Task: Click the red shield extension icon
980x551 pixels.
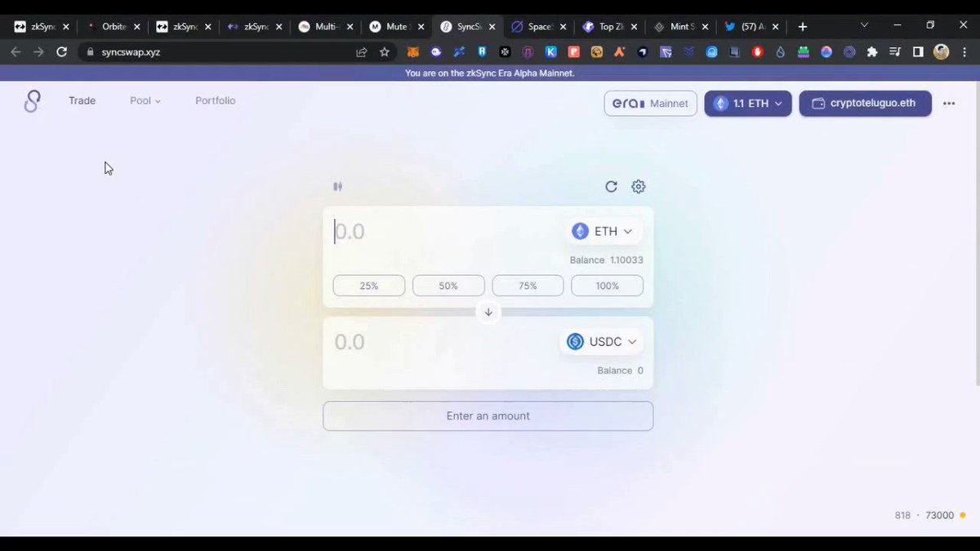Action: click(758, 51)
